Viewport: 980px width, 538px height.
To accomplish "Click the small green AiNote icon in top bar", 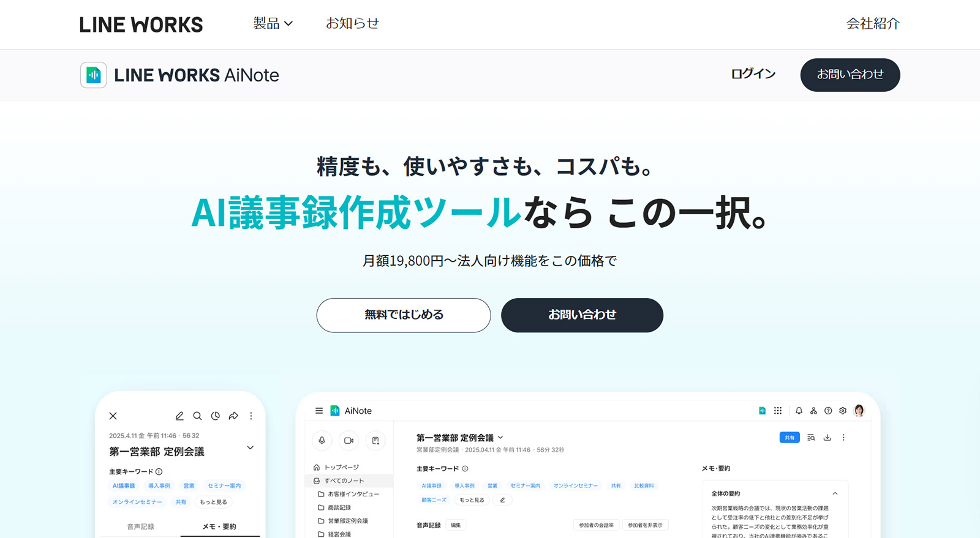I will [x=762, y=411].
